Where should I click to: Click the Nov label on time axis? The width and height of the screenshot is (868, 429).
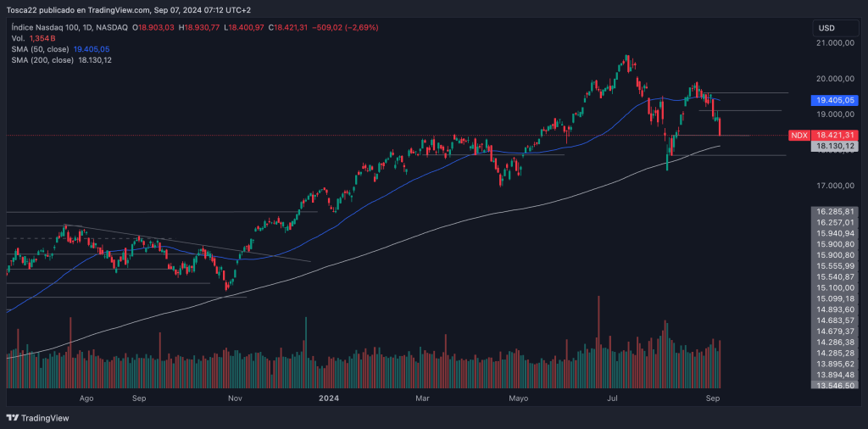pos(236,397)
